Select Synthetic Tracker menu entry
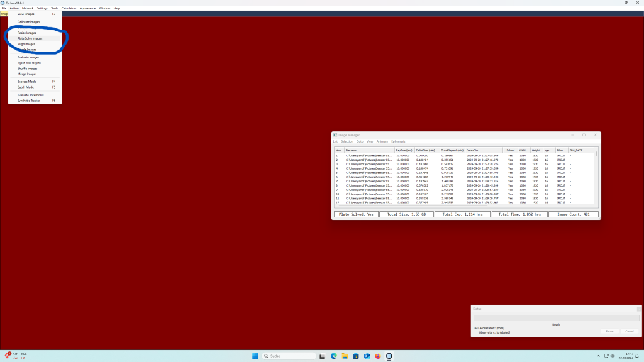The width and height of the screenshot is (644, 362). (x=29, y=101)
